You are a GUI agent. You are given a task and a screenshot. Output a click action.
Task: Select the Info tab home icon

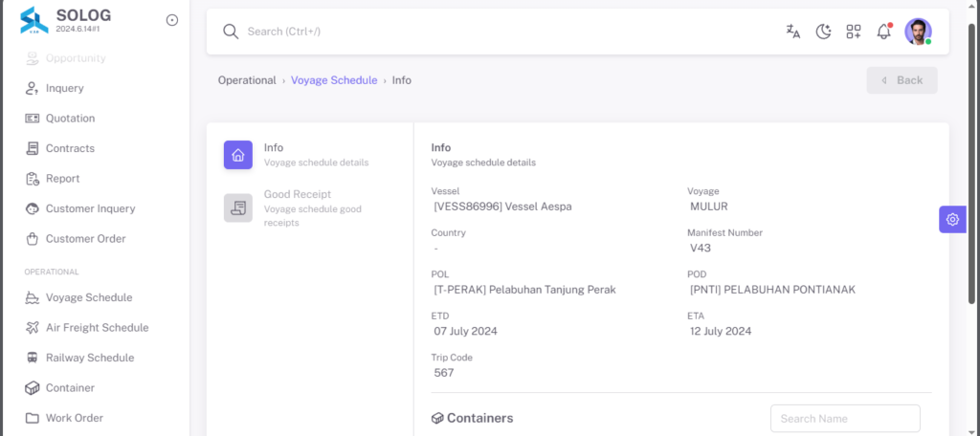point(238,155)
